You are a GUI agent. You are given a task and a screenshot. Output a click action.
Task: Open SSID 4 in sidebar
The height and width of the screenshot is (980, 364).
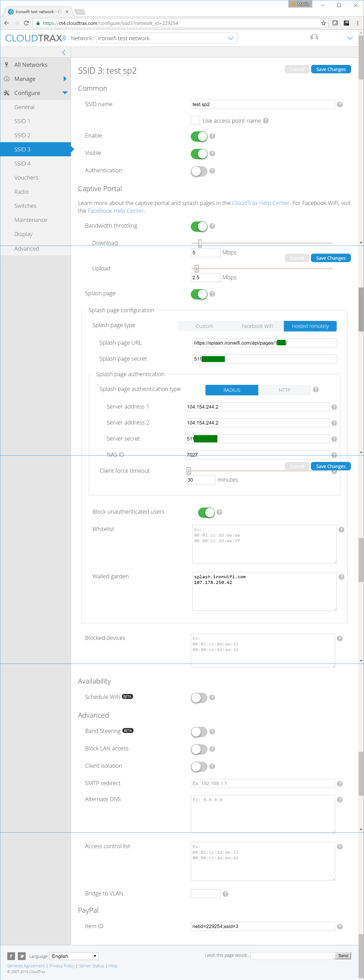pyautogui.click(x=22, y=163)
